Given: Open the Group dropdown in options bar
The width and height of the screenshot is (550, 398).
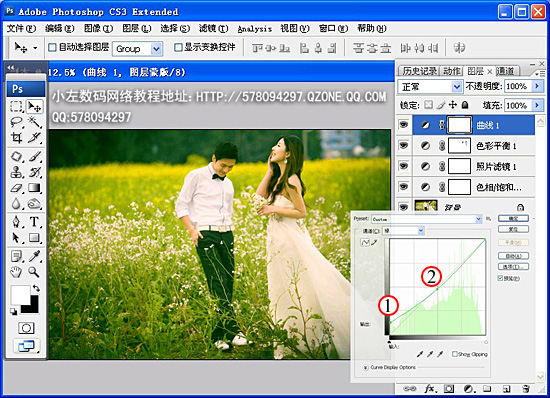Looking at the screenshot, I should pos(137,49).
